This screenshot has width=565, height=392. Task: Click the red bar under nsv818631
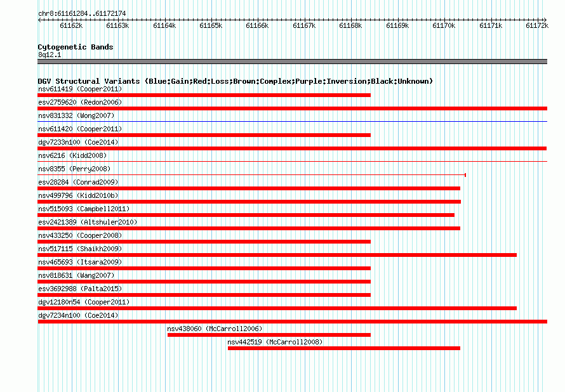coord(204,282)
